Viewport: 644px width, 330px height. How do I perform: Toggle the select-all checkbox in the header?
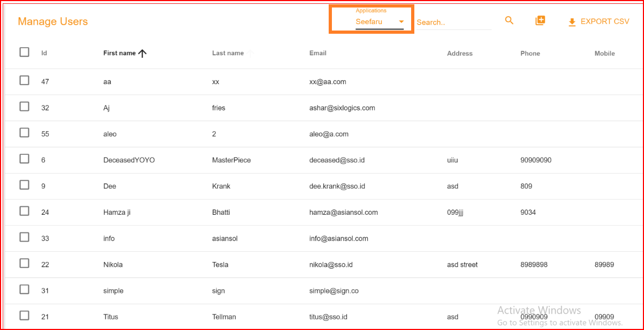[24, 52]
